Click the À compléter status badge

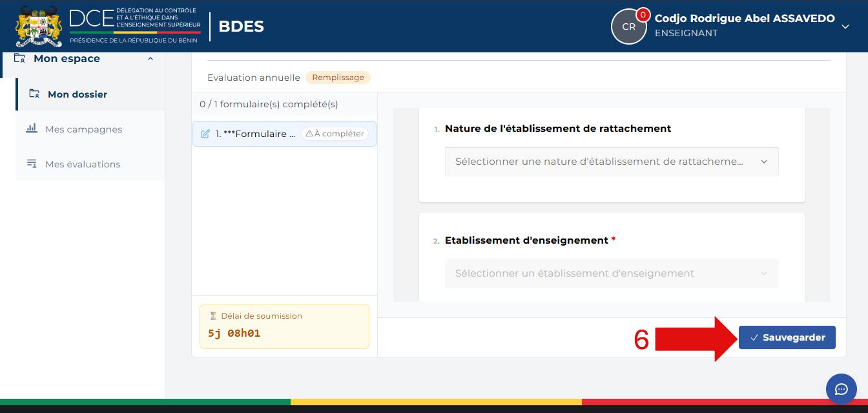(x=335, y=134)
